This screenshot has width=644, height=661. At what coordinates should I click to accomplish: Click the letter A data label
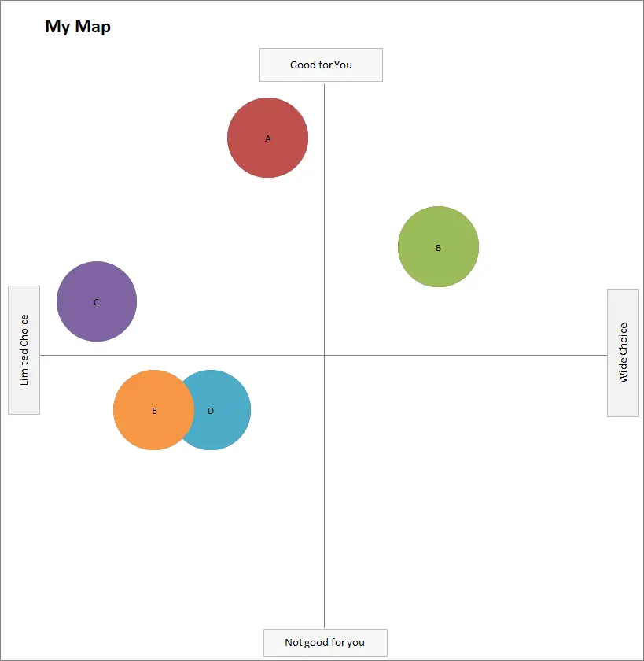coord(268,138)
